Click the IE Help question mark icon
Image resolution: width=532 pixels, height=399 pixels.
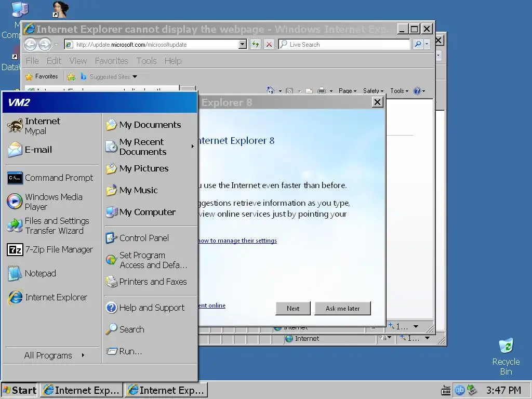(x=417, y=90)
